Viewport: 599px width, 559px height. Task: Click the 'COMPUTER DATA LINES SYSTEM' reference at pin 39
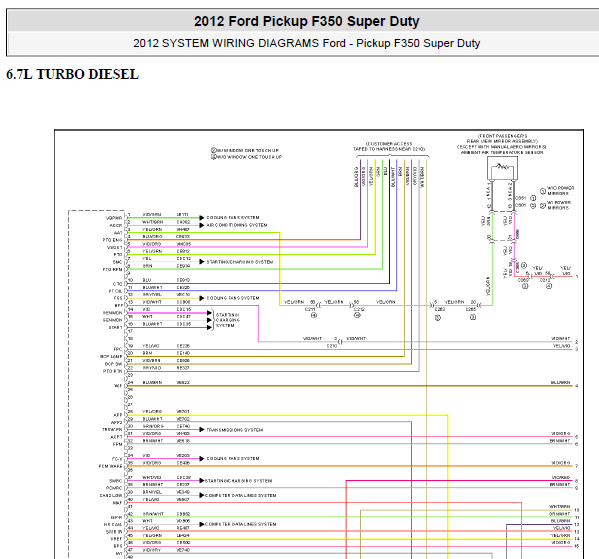coord(240,495)
